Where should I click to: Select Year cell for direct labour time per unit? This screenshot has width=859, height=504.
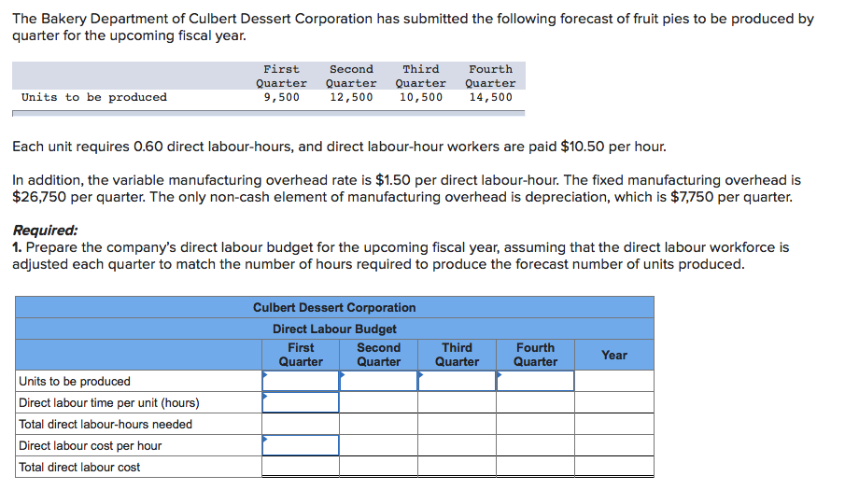(x=614, y=402)
